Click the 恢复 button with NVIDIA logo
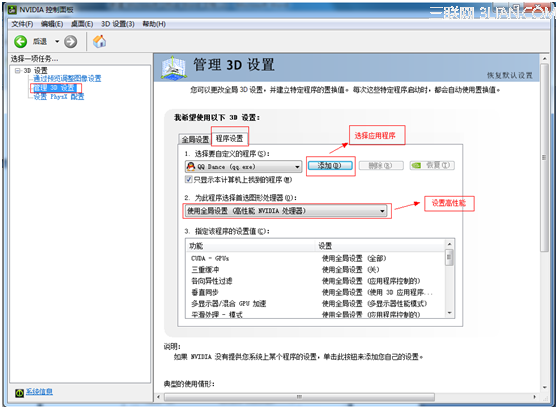558x409 pixels. (x=432, y=166)
